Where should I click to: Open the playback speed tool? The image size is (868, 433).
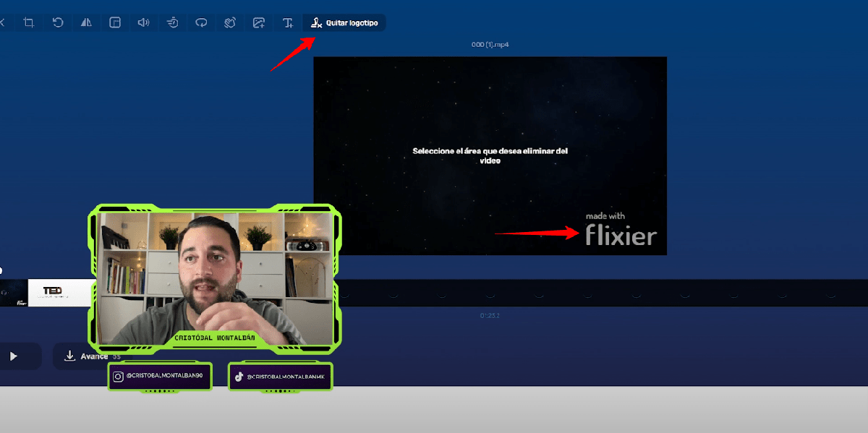[172, 23]
